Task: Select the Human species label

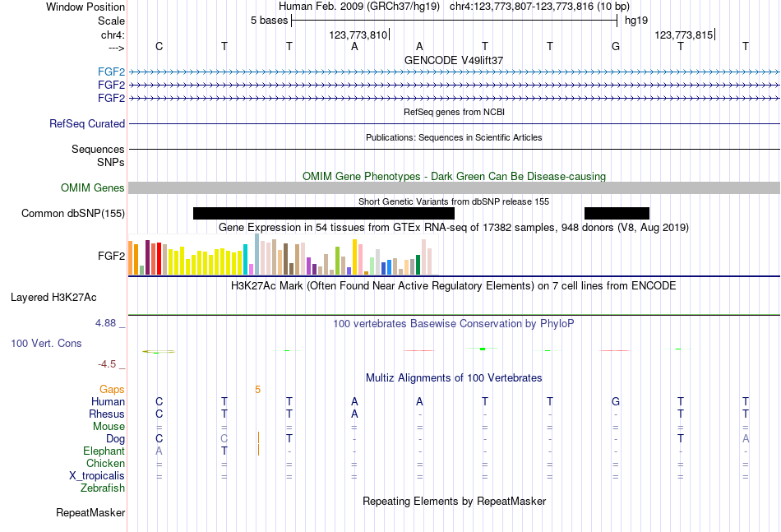Action: click(x=108, y=401)
